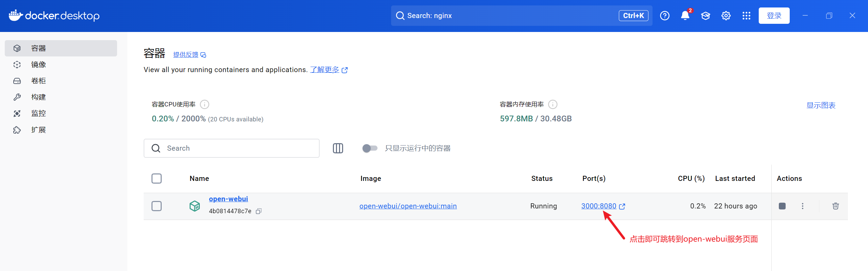Click the external-link icon after 了解更多

pos(345,70)
